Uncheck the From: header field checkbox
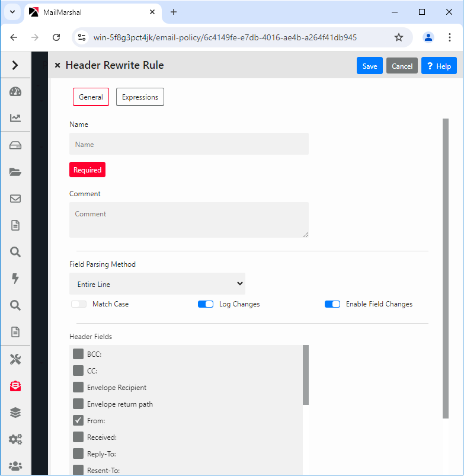Image resolution: width=464 pixels, height=476 pixels. click(78, 420)
